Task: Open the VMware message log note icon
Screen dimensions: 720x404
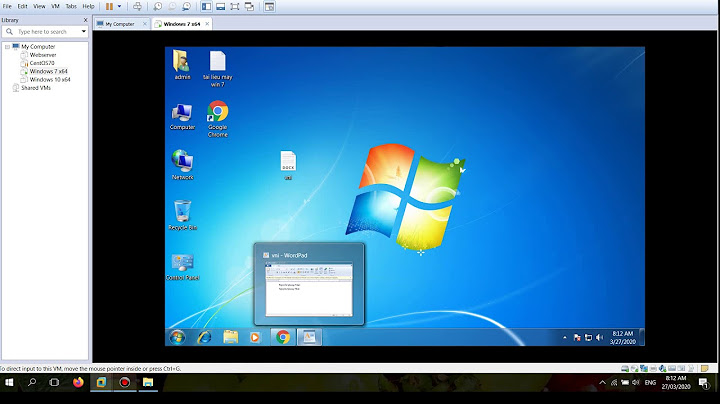Action: point(705,368)
